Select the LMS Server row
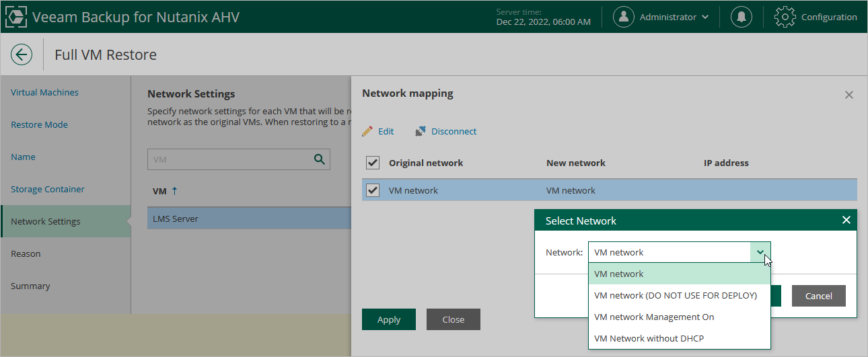 tap(249, 219)
